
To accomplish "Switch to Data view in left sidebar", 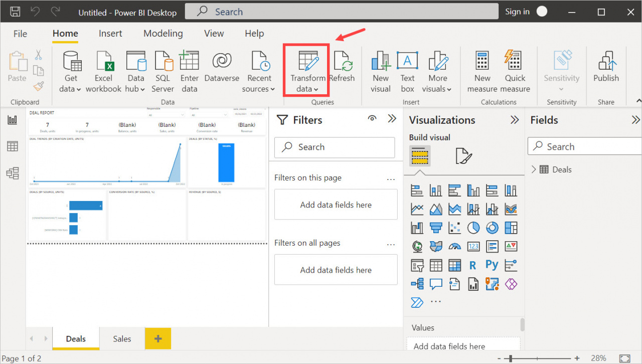I will (x=13, y=146).
